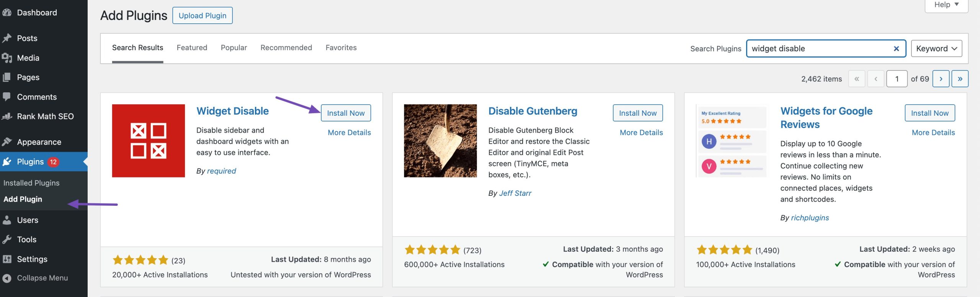The image size is (980, 297).
Task: Open Media via its sidebar icon
Action: tap(7, 58)
